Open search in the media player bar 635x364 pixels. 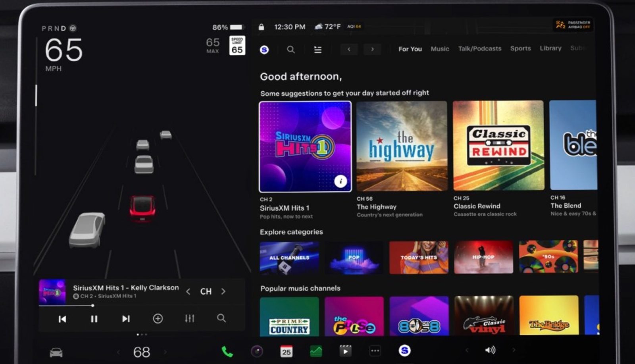click(221, 318)
